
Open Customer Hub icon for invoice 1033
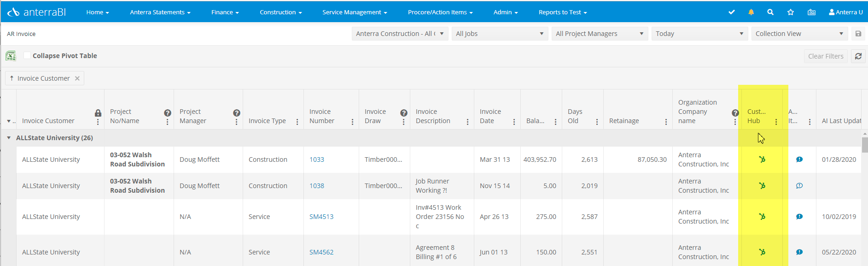(x=762, y=160)
